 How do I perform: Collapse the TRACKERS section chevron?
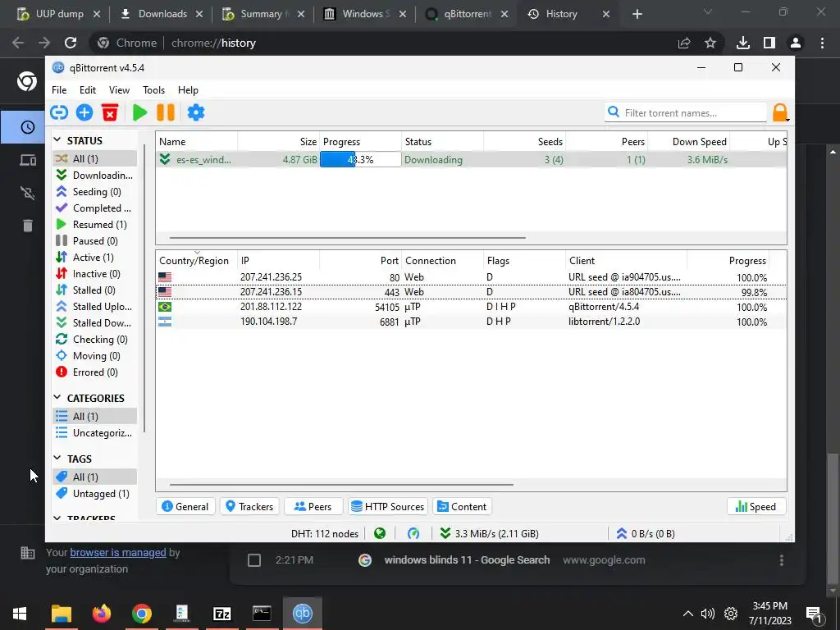(57, 518)
